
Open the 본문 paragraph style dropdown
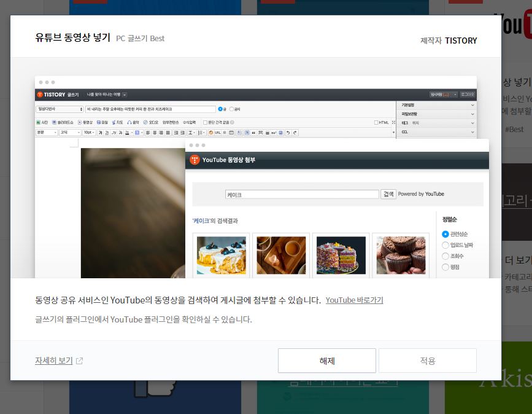click(x=47, y=133)
